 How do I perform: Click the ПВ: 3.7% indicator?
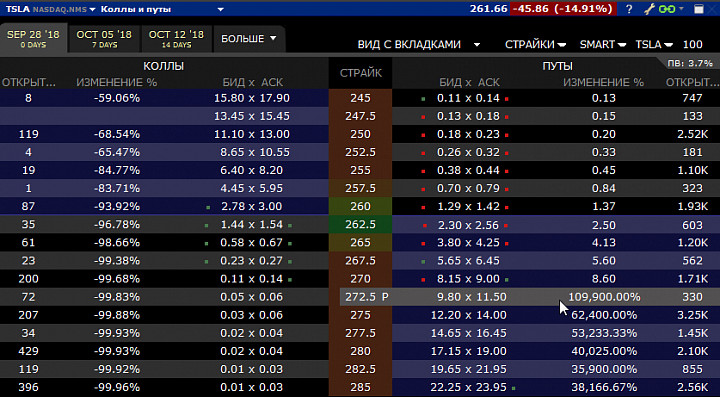coord(690,63)
